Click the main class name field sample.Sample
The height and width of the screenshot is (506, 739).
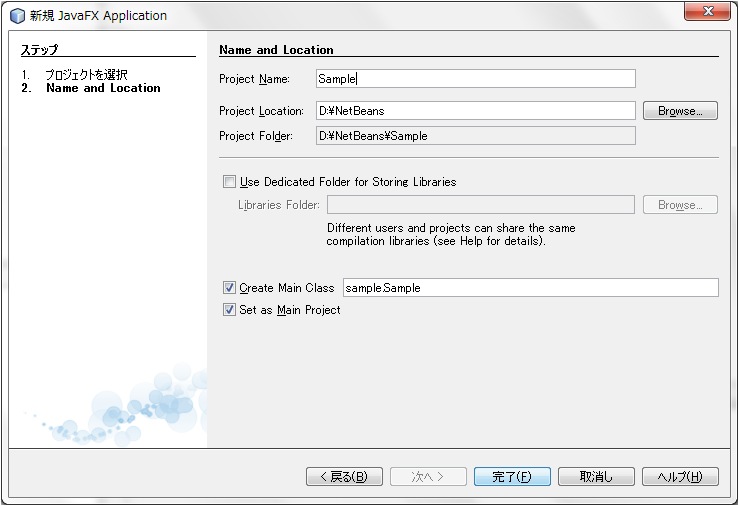coord(531,287)
